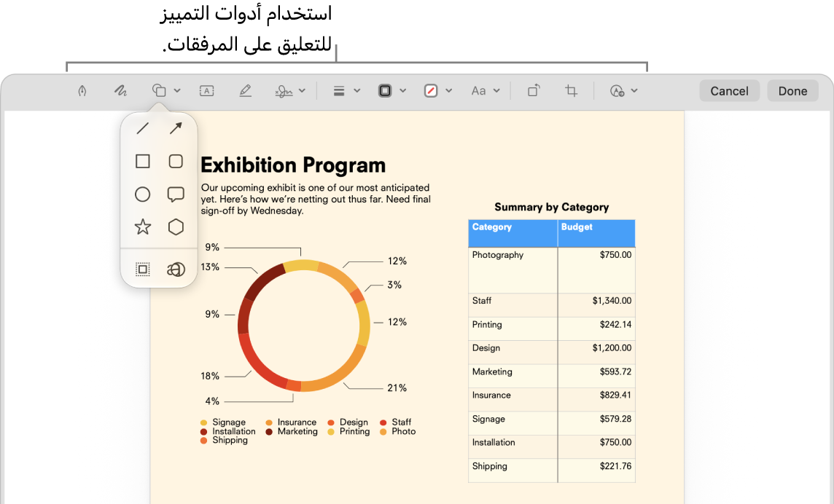Image resolution: width=834 pixels, height=504 pixels.
Task: Select the Crop tool
Action: (572, 91)
